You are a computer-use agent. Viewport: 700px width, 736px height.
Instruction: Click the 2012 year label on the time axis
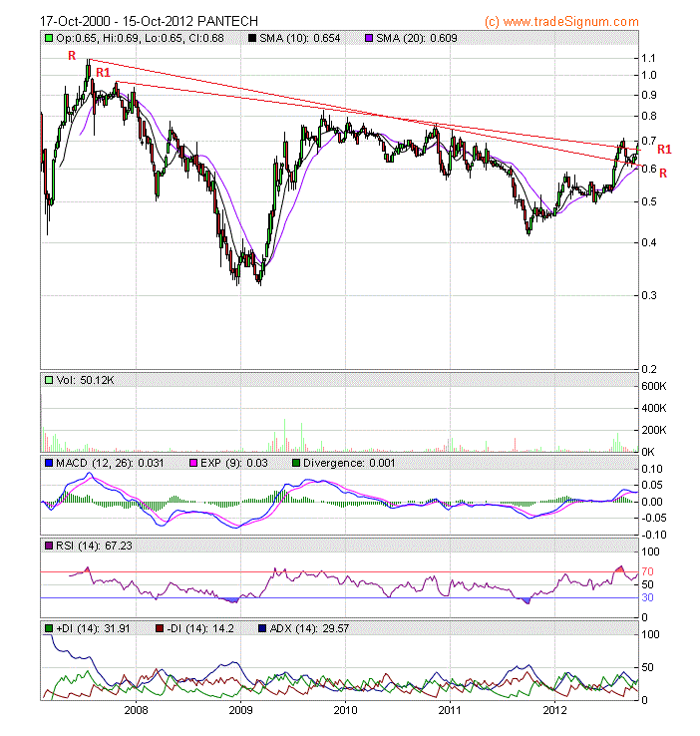coord(555,710)
